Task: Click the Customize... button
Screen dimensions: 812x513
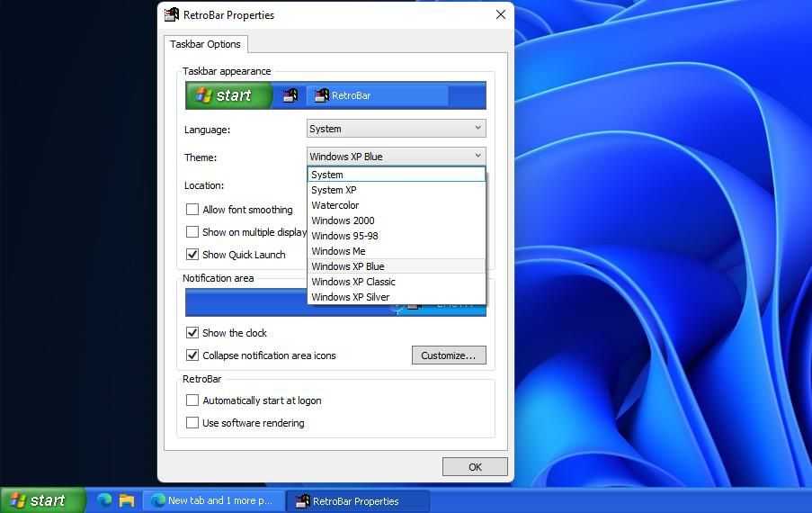Action: [449, 355]
